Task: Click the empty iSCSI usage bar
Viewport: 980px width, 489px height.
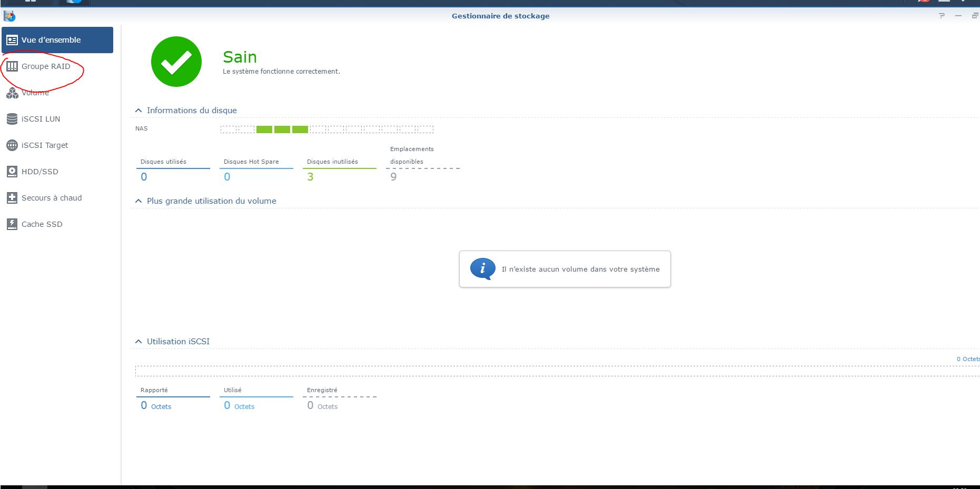Action: [557, 371]
